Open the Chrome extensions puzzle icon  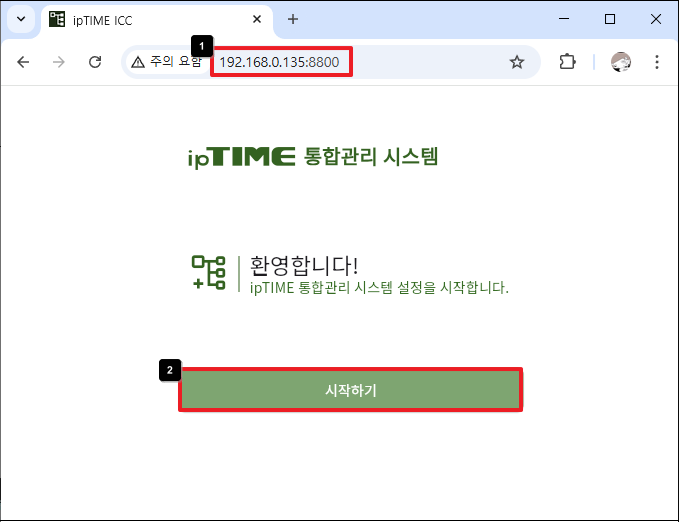pyautogui.click(x=567, y=62)
